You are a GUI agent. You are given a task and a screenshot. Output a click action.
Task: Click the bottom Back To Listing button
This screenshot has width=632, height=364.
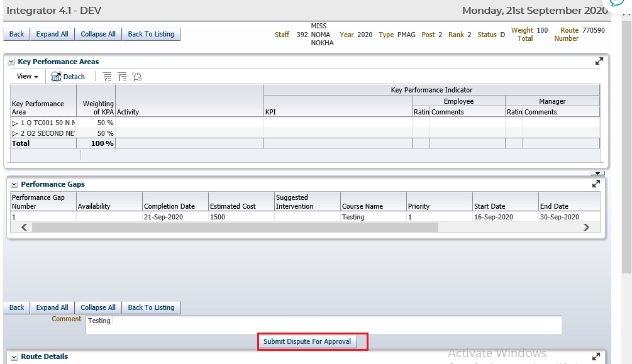point(151,307)
